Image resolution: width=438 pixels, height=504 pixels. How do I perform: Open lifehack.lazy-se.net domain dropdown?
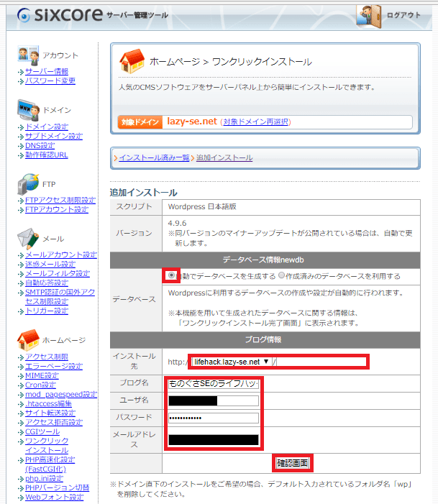[x=231, y=362]
